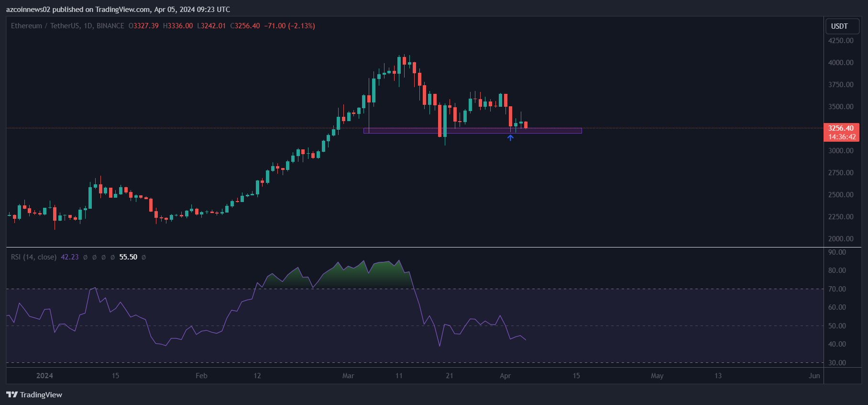
Task: Click the 15 label between Apr and May
Action: [x=576, y=376]
